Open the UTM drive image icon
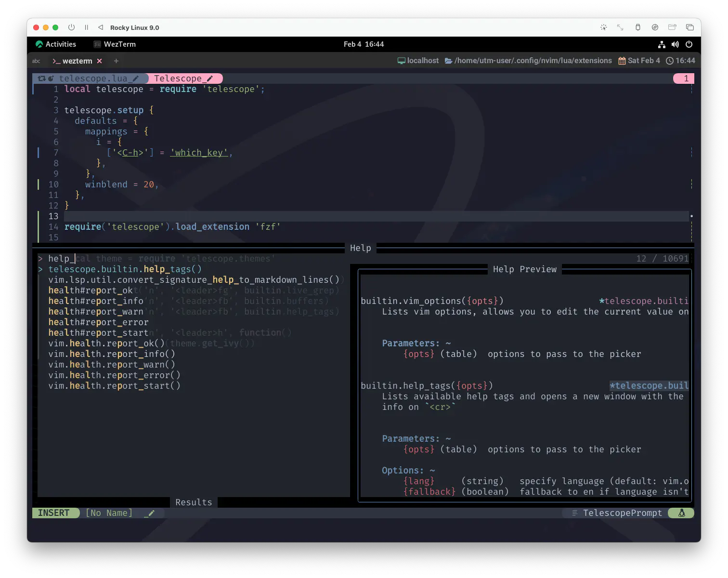 point(655,27)
